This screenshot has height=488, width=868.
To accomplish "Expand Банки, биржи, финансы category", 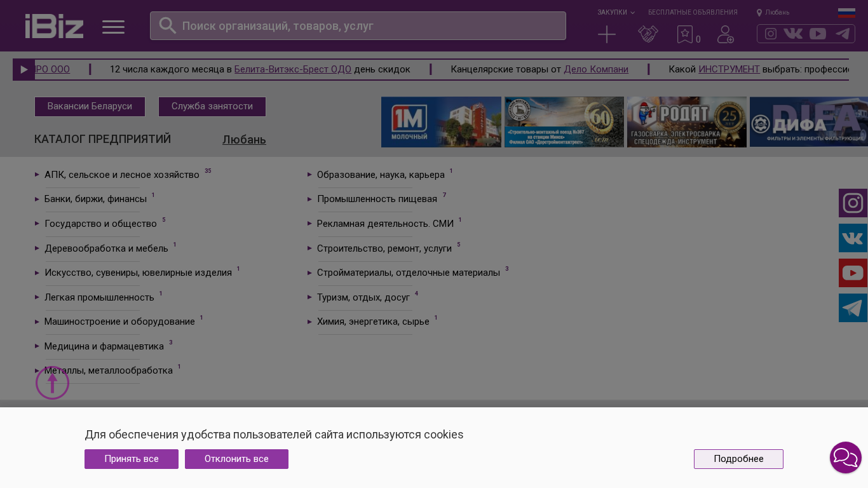I will tap(95, 199).
